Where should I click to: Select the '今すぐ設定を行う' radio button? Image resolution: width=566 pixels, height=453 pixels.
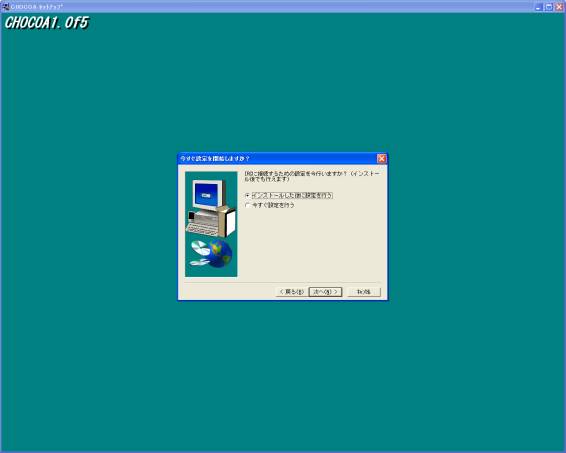pos(247,205)
